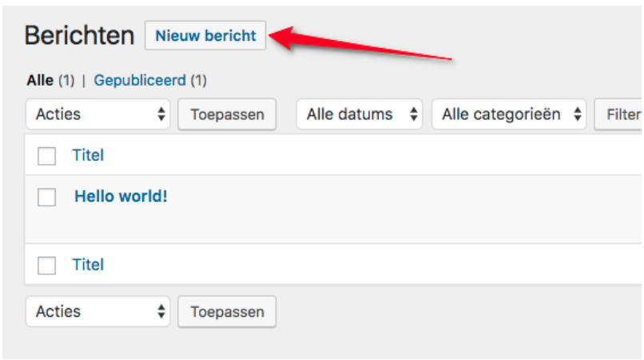Filter posts by Gepubliceerd link

pyautogui.click(x=140, y=80)
